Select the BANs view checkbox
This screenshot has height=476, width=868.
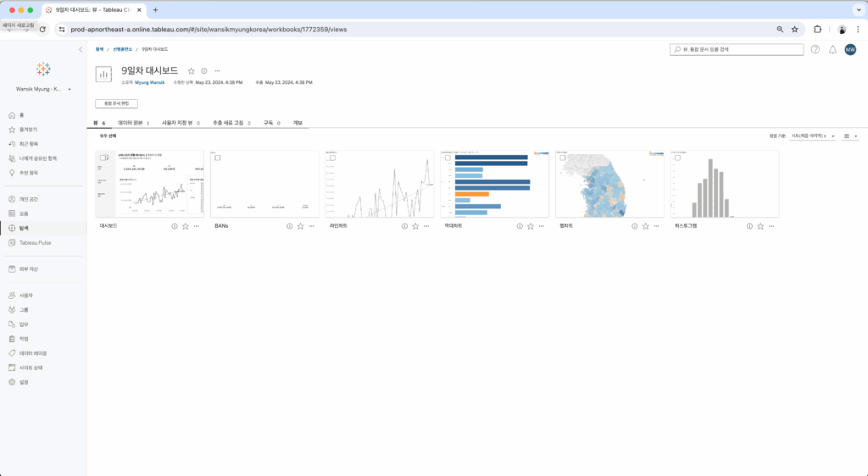219,158
